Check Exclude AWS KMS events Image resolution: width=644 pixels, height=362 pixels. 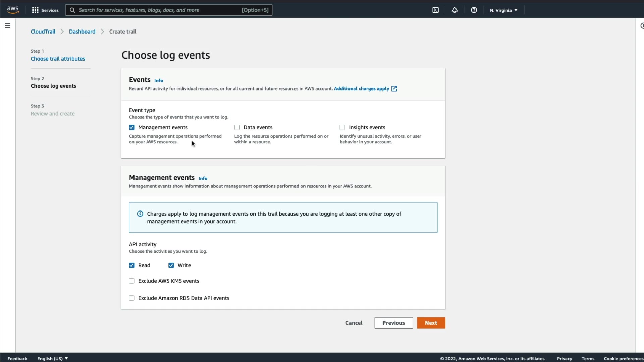pos(131,281)
